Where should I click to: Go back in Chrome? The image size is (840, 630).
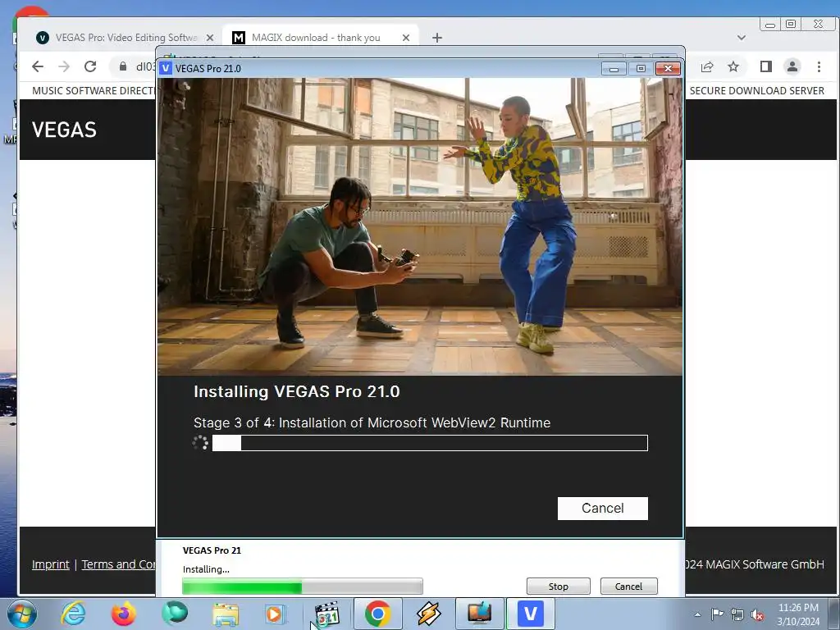click(x=38, y=66)
